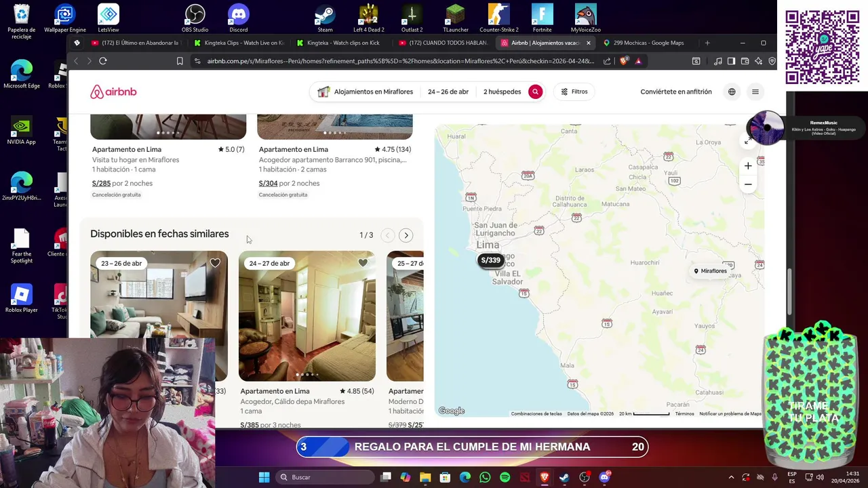
Task: Switch to El Último en Abandonar tab
Action: tap(135, 43)
